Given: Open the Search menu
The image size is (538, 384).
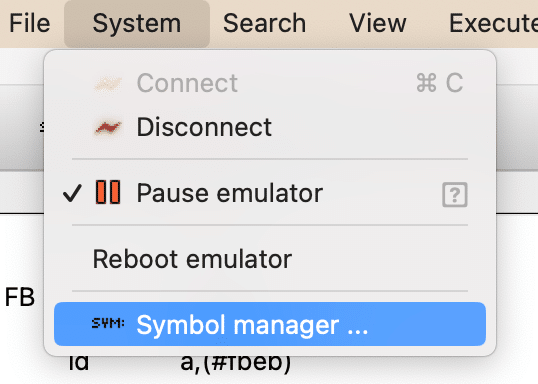Looking at the screenshot, I should click(x=264, y=23).
